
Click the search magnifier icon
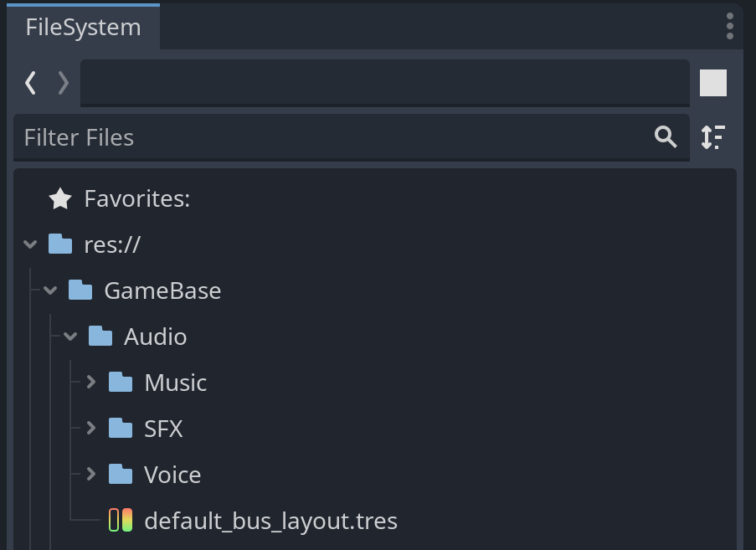click(x=666, y=137)
